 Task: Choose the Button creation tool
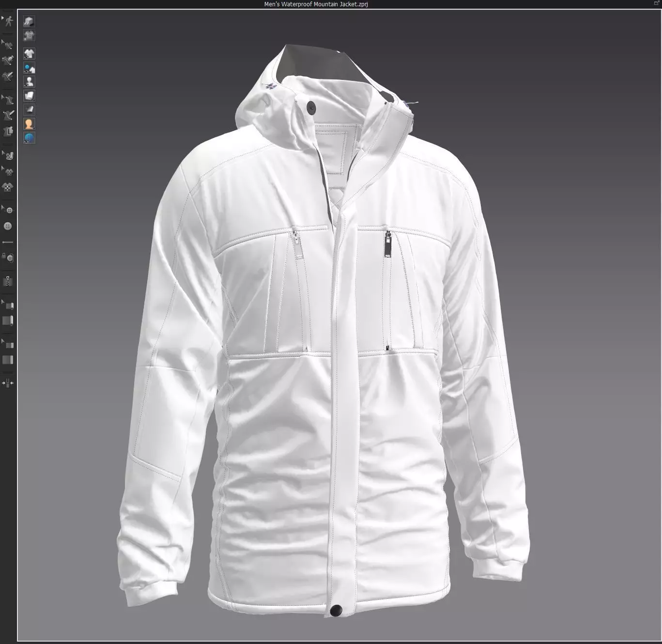tap(8, 226)
